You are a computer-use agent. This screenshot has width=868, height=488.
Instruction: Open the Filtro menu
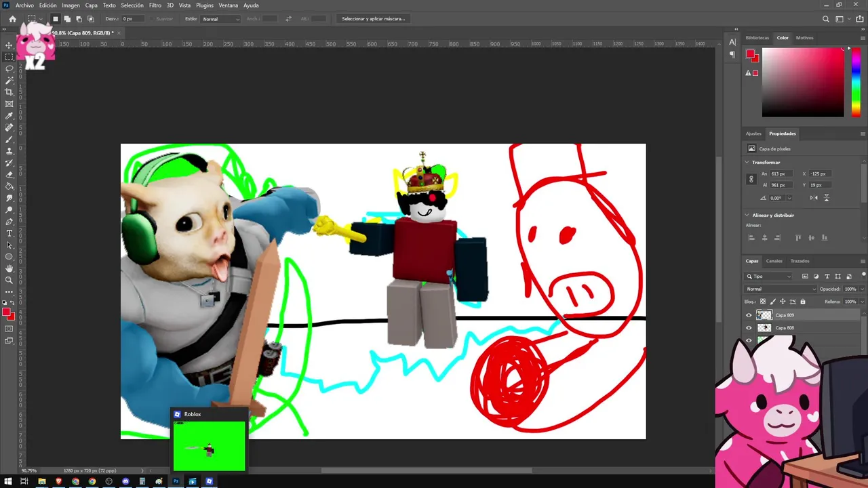(x=155, y=5)
